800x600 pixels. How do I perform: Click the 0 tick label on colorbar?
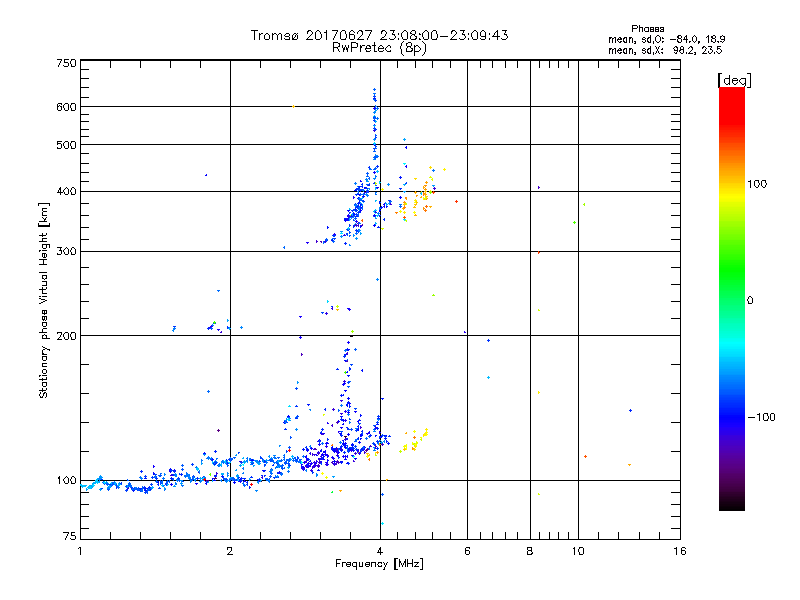click(x=750, y=300)
